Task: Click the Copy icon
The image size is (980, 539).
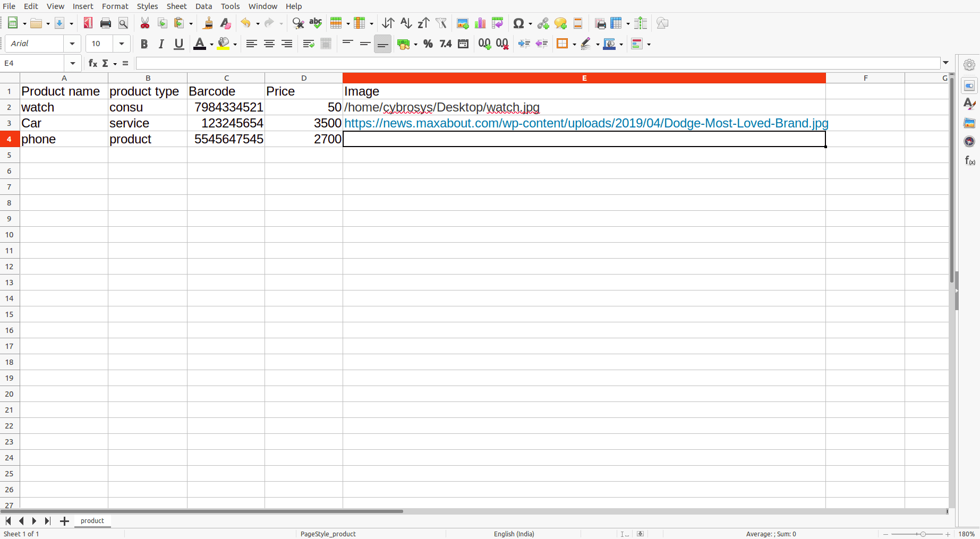Action: 163,23
